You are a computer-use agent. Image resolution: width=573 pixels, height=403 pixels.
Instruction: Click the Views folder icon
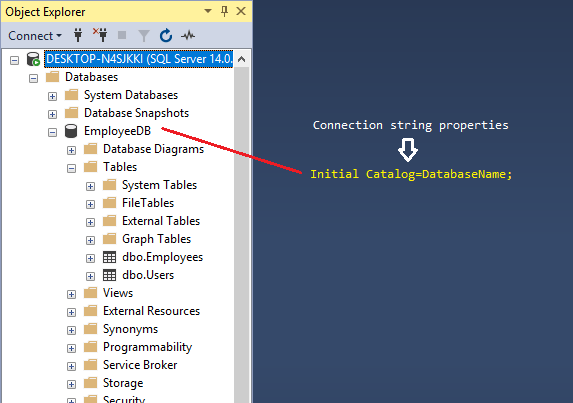pyautogui.click(x=91, y=293)
